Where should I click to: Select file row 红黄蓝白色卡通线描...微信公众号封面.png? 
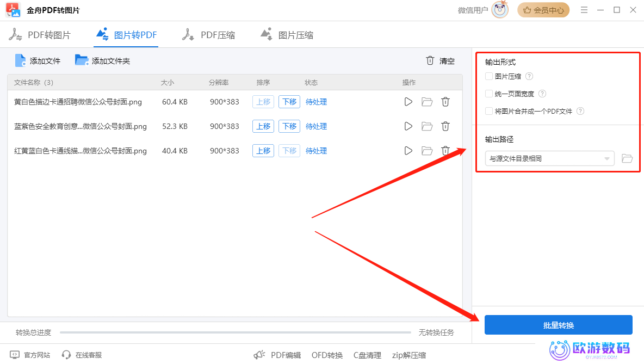(235, 151)
